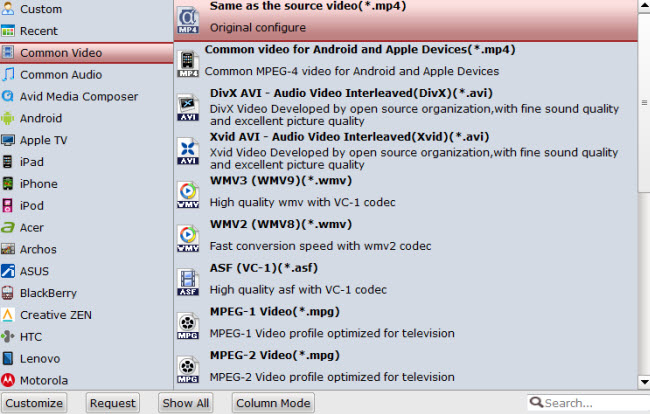Screen dimensions: 650x414
Task: Click the scrollbar down arrow
Action: [x=644, y=382]
